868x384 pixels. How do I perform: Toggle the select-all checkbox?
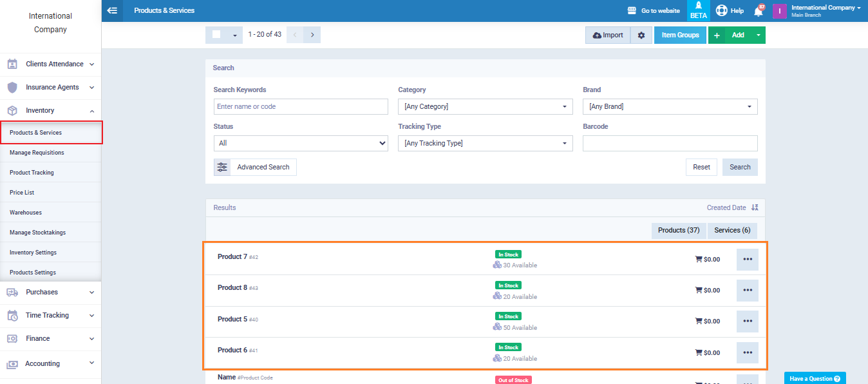point(216,35)
